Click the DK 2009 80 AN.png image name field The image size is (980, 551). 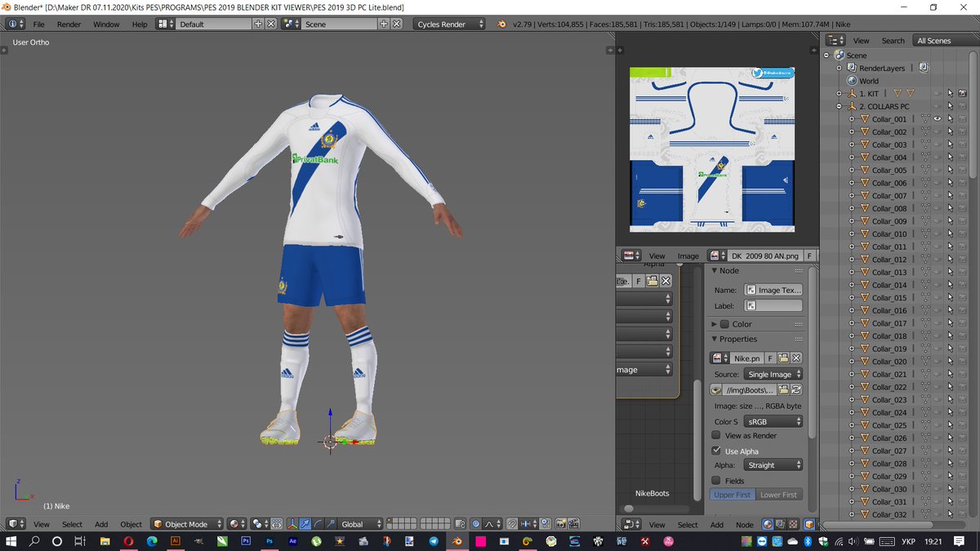[x=765, y=256]
